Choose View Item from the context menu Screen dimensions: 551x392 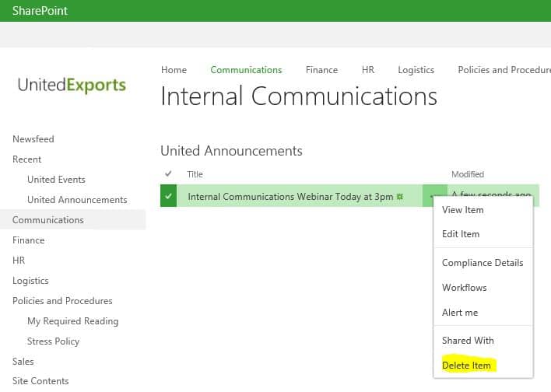pos(463,210)
